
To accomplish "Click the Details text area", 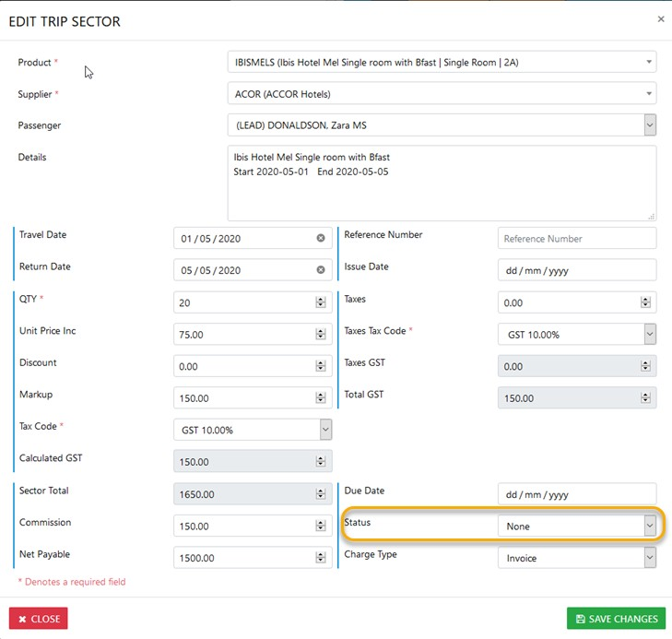I will pos(442,183).
